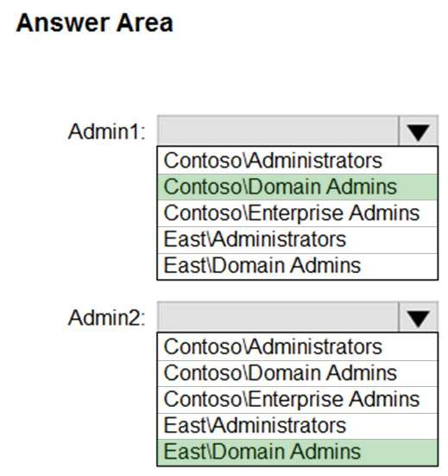This screenshot has width=448, height=476.
Task: Pick the green-highlighted option in Admin1 list
Action: click(298, 187)
